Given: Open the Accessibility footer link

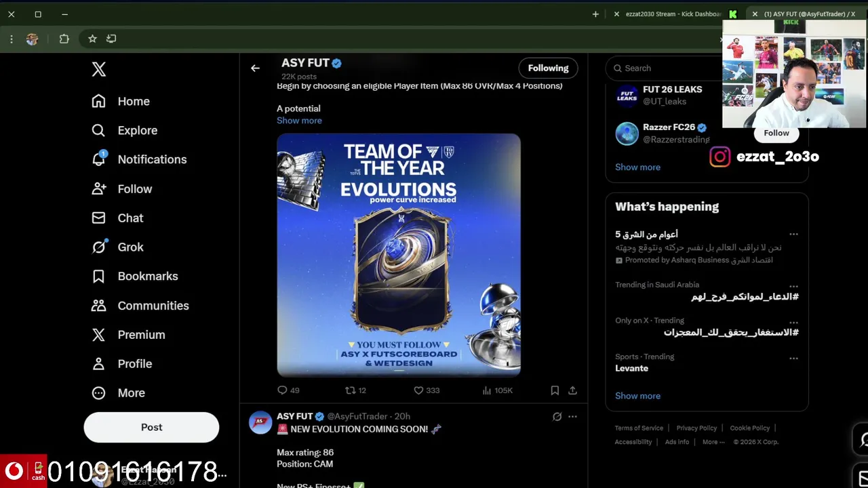Looking at the screenshot, I should pyautogui.click(x=633, y=442).
